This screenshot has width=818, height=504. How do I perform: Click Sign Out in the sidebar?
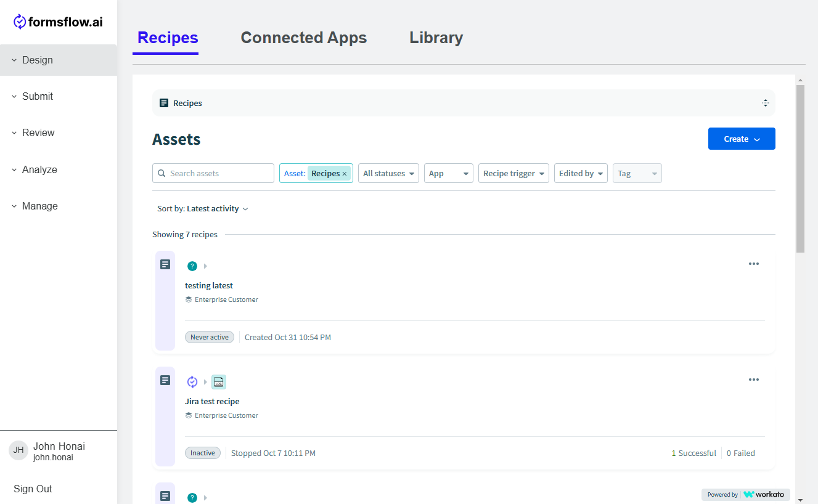tap(33, 489)
